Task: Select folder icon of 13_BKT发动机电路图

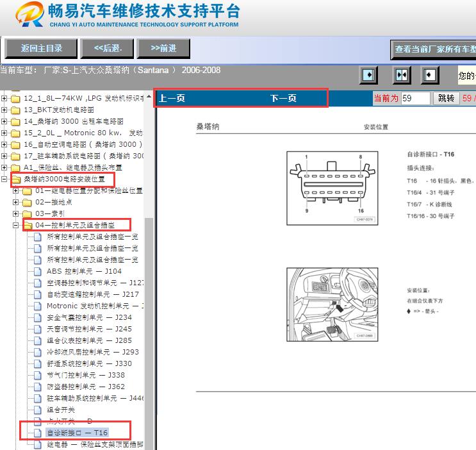Action: 15,110
